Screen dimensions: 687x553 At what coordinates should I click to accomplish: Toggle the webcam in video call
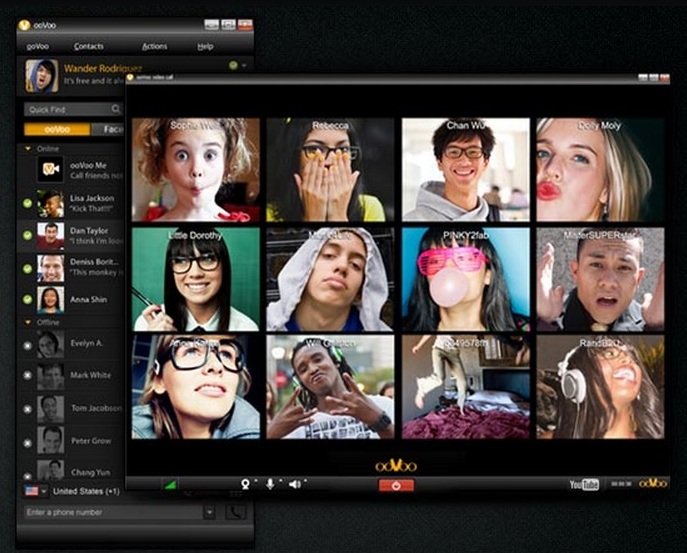245,484
